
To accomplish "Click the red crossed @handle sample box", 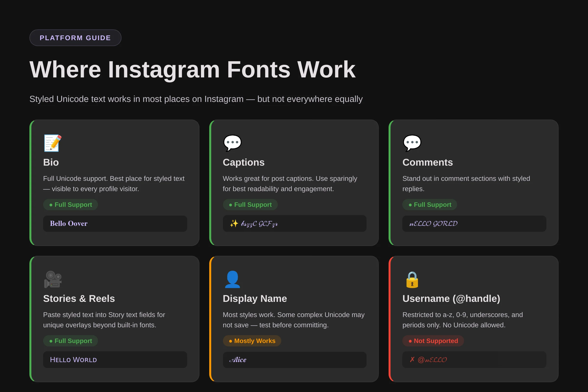I will (x=474, y=360).
